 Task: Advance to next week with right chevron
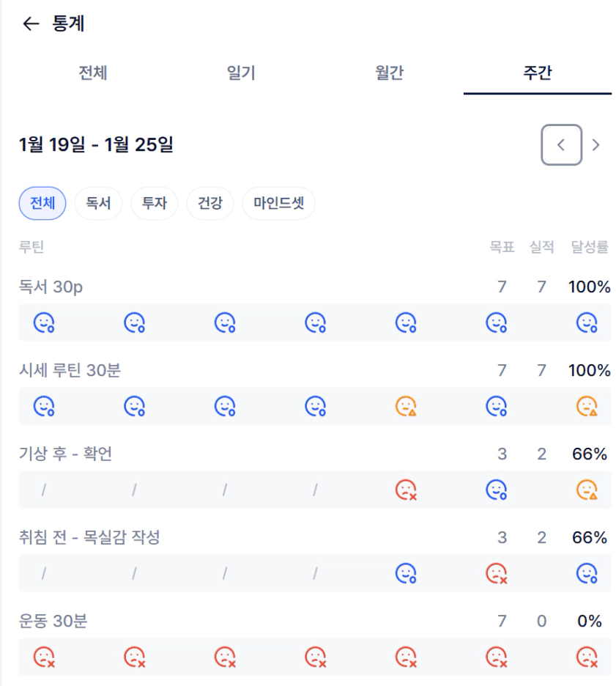(x=596, y=145)
